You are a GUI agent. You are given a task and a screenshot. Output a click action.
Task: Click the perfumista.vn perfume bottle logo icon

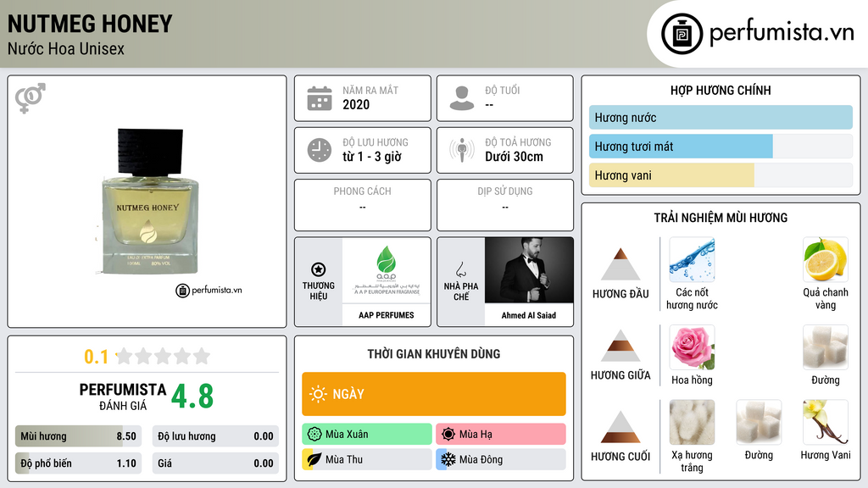click(x=682, y=34)
